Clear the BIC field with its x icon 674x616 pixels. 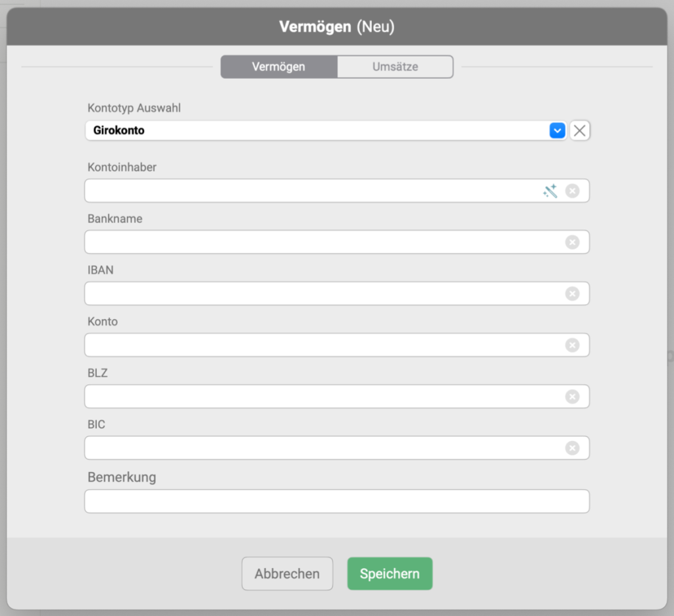pyautogui.click(x=572, y=448)
